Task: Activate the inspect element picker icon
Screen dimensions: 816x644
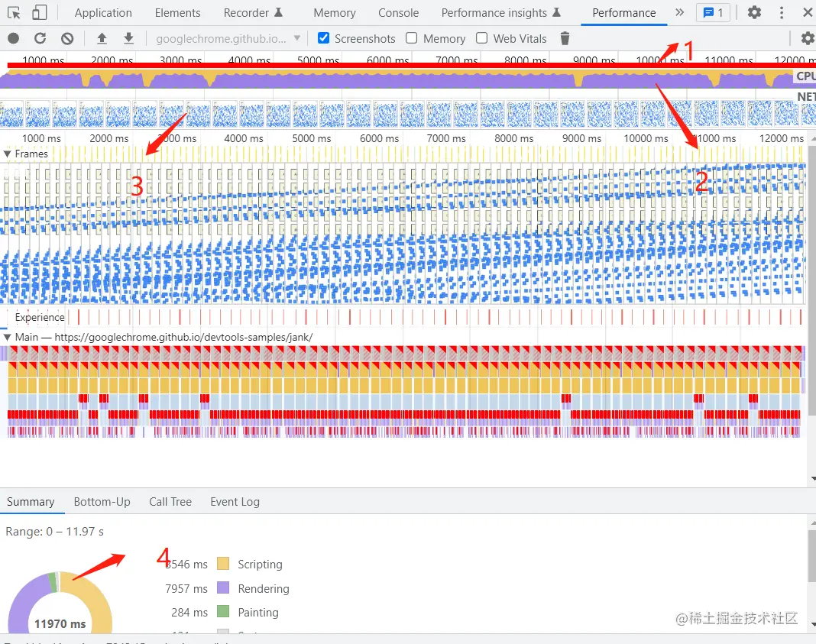Action: [14, 12]
